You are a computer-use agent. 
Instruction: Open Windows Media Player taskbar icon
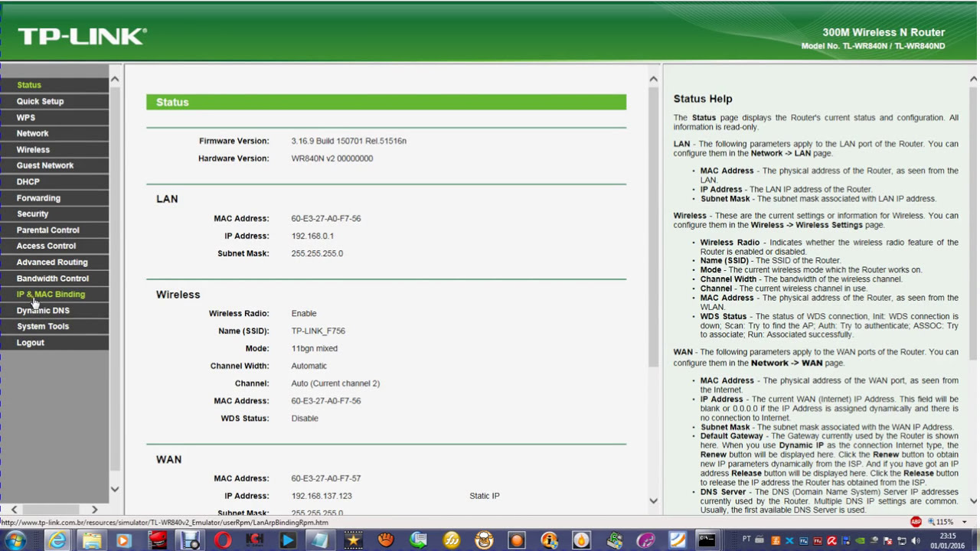(x=123, y=541)
